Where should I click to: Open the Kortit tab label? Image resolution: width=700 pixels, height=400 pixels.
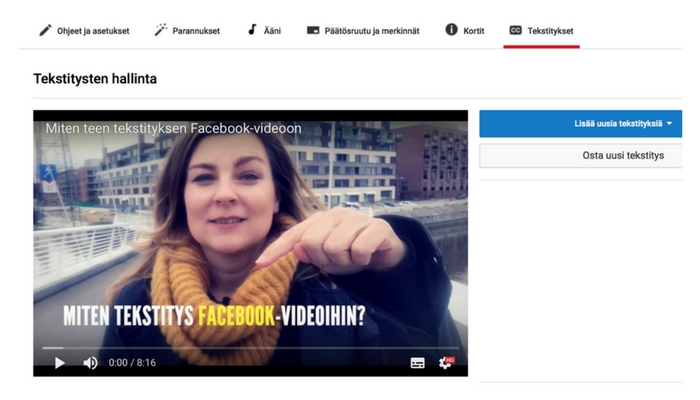point(474,31)
